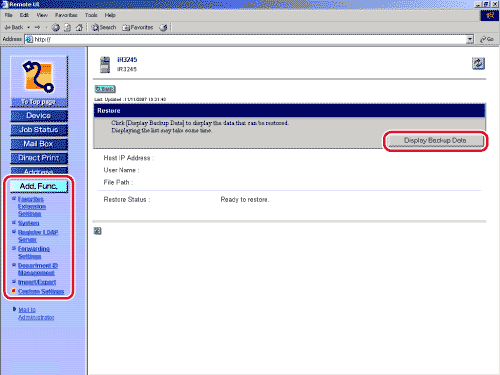
Task: Stop loading the page via Stop icon
Action: pyautogui.click(x=56, y=27)
